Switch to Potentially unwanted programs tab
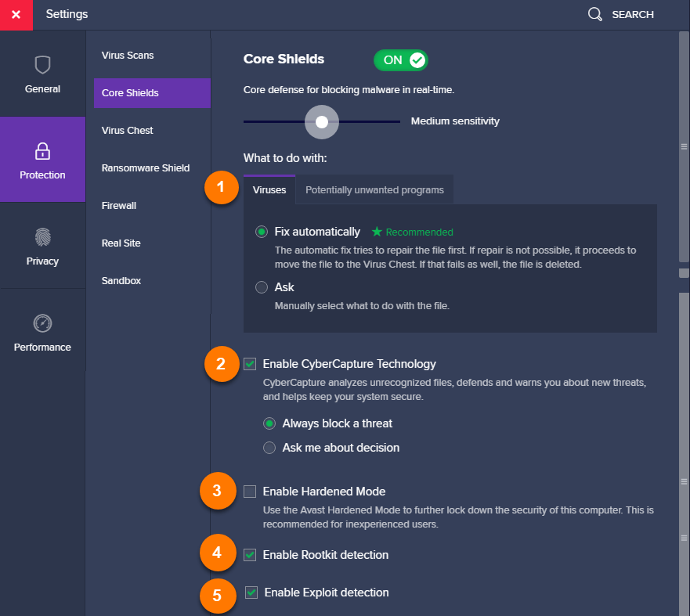The image size is (690, 616). coord(374,190)
